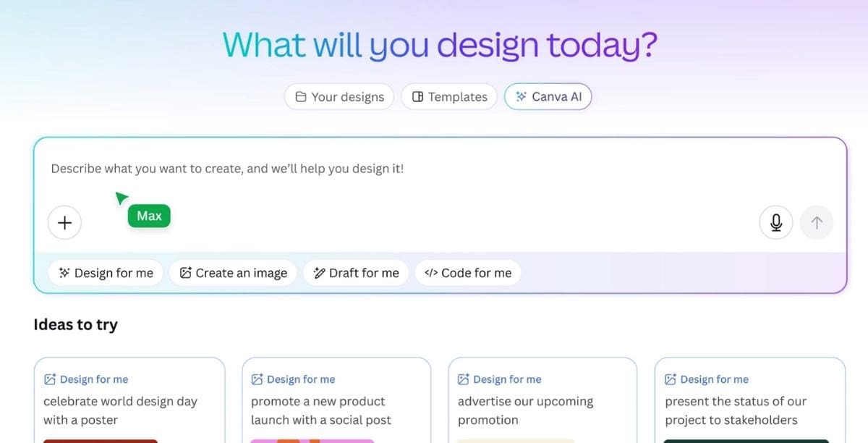Click the Templates grid icon
Image resolution: width=868 pixels, height=443 pixels.
pyautogui.click(x=418, y=96)
